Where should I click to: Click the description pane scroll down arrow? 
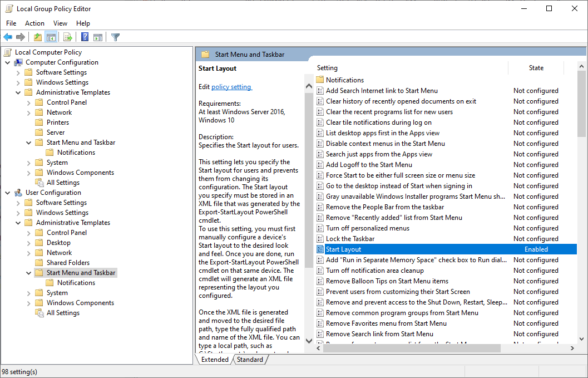click(309, 341)
